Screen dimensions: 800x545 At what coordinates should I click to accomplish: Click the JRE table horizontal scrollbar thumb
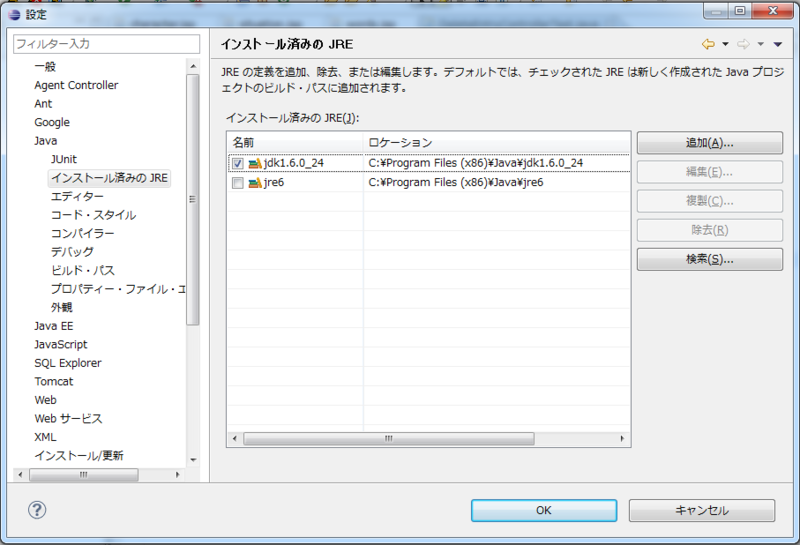click(389, 439)
